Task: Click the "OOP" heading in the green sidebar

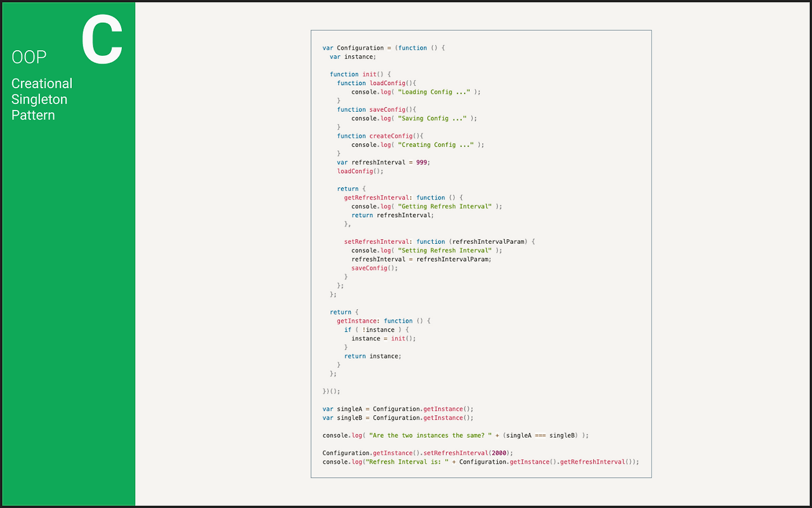Action: point(29,57)
